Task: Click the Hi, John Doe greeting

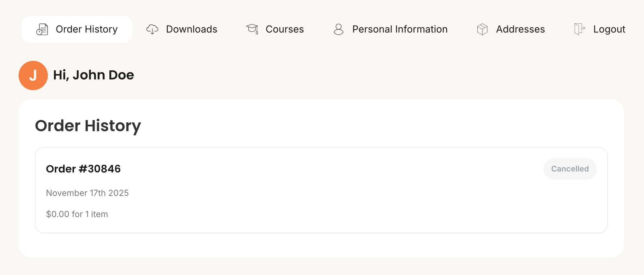Action: point(93,75)
